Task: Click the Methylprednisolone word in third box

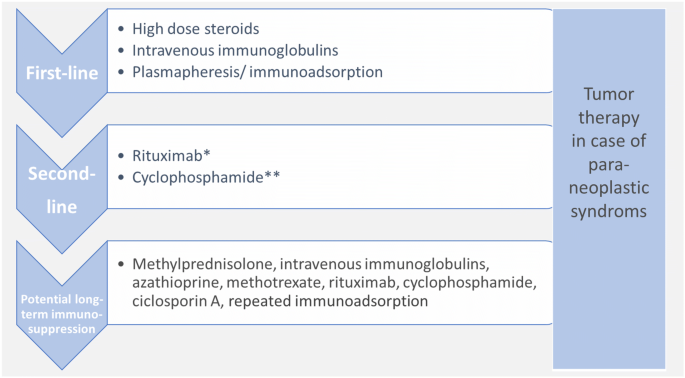Action: pos(204,264)
